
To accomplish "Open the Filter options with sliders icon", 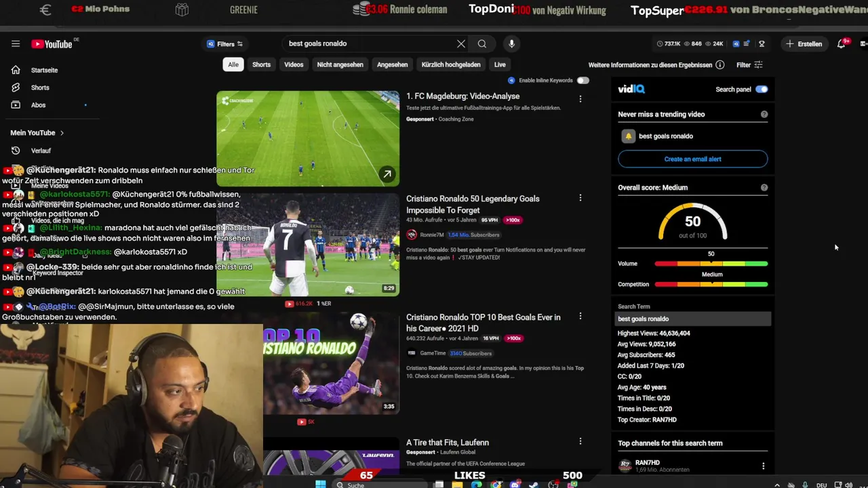I will pyautogui.click(x=749, y=65).
